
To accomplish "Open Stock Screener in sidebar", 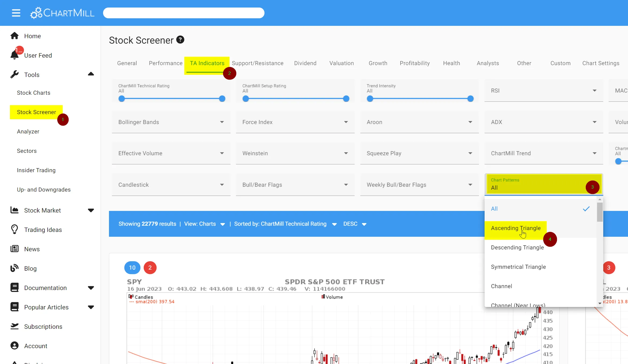I will 36,112.
